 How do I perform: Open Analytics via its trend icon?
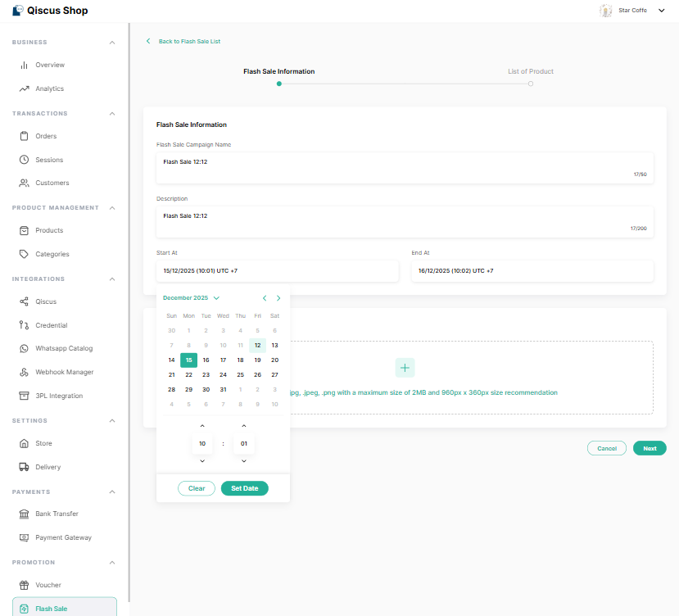click(25, 88)
